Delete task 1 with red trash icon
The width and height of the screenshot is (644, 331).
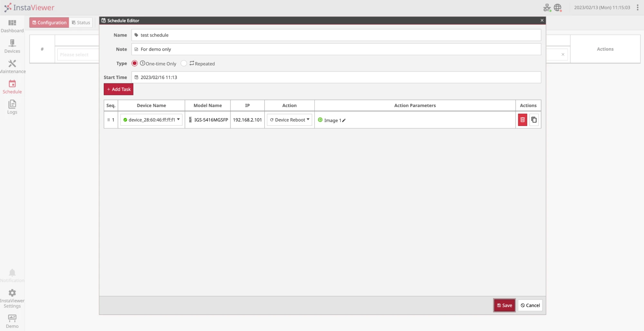pyautogui.click(x=523, y=120)
